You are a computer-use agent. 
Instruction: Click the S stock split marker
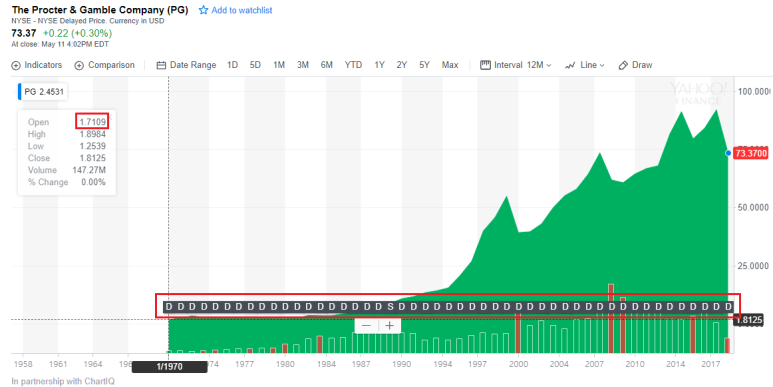click(390, 307)
